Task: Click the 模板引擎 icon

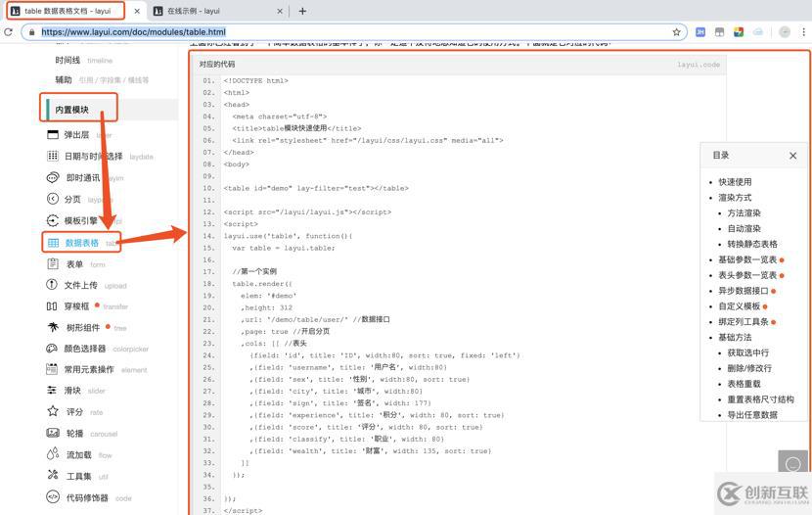Action: coord(53,220)
